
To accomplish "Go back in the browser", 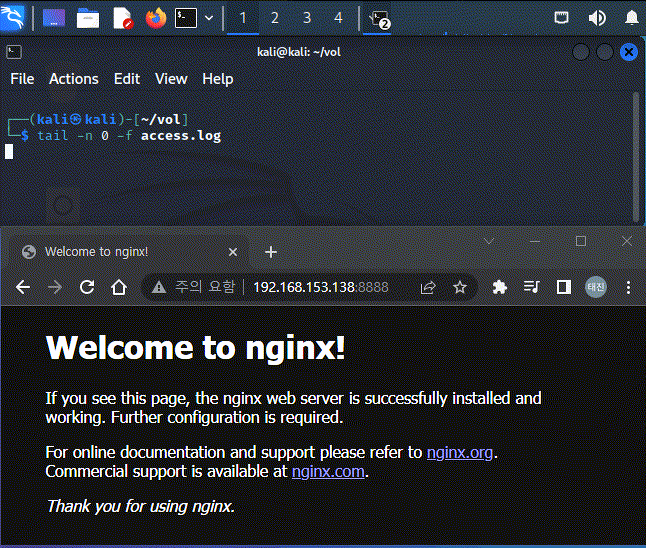I will pyautogui.click(x=23, y=287).
